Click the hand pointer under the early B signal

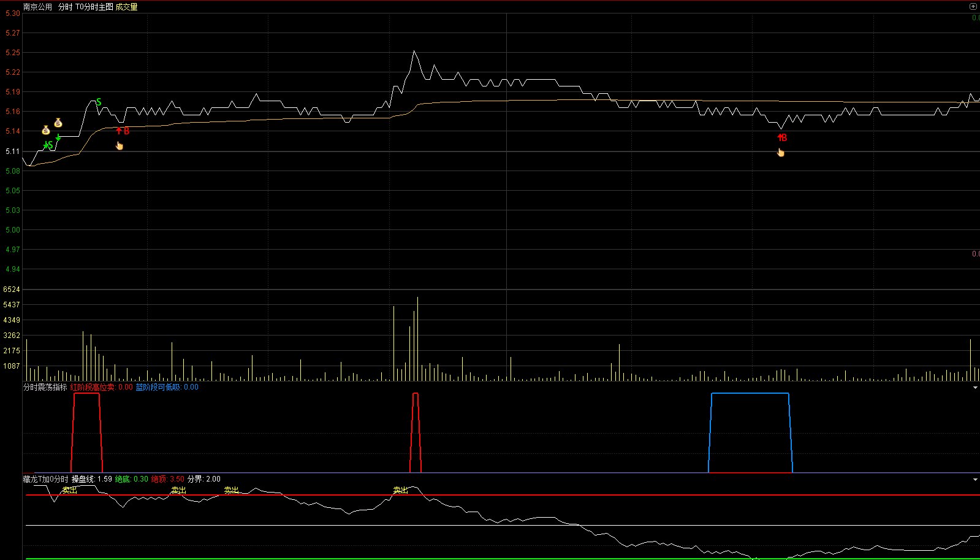[120, 145]
